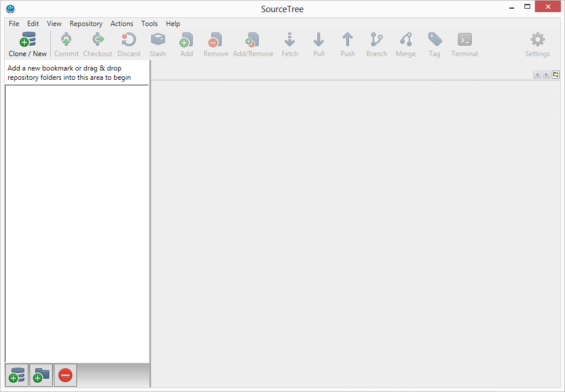Open the Terminal from the toolbar
565x392 pixels.
[464, 45]
